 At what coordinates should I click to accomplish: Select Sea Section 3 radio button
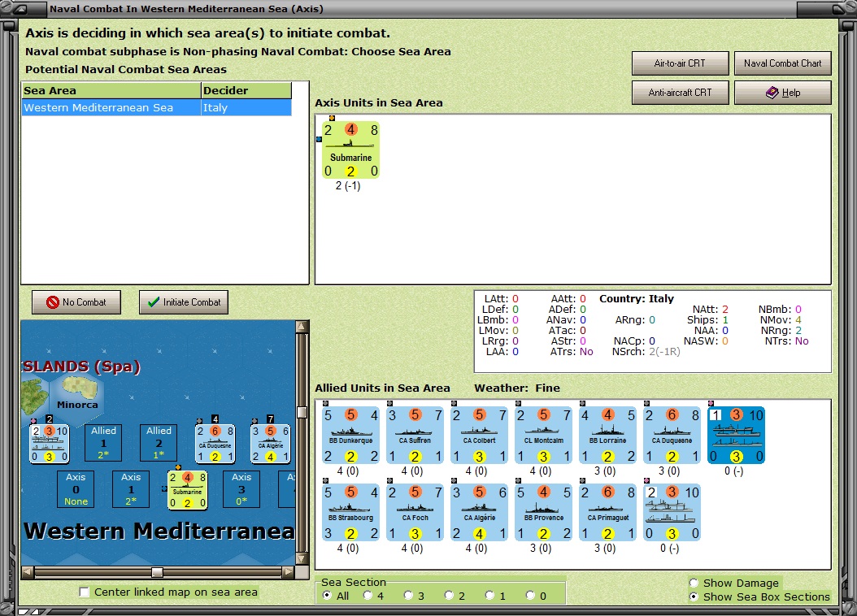coord(407,595)
